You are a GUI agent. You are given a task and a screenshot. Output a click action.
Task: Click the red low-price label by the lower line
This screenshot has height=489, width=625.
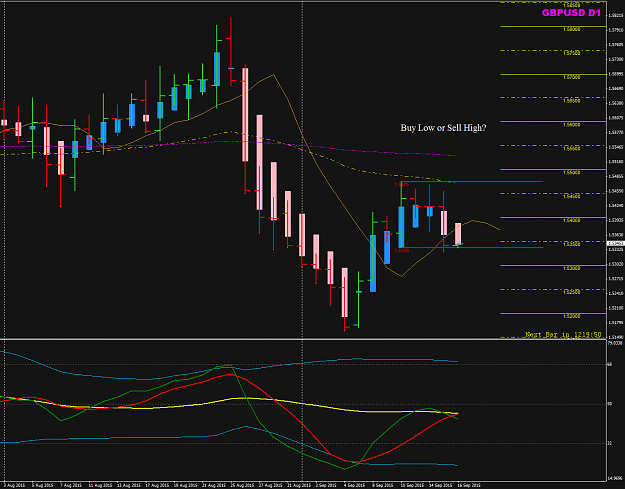[x=401, y=251]
